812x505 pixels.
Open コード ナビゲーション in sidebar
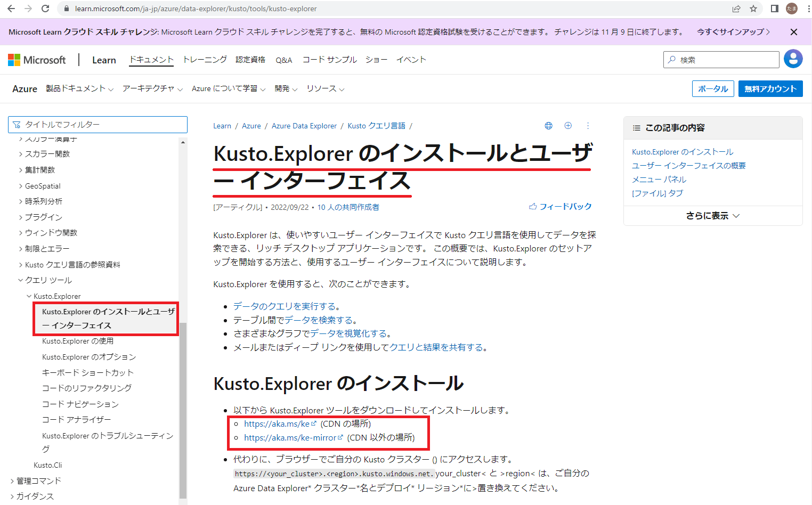pyautogui.click(x=80, y=404)
